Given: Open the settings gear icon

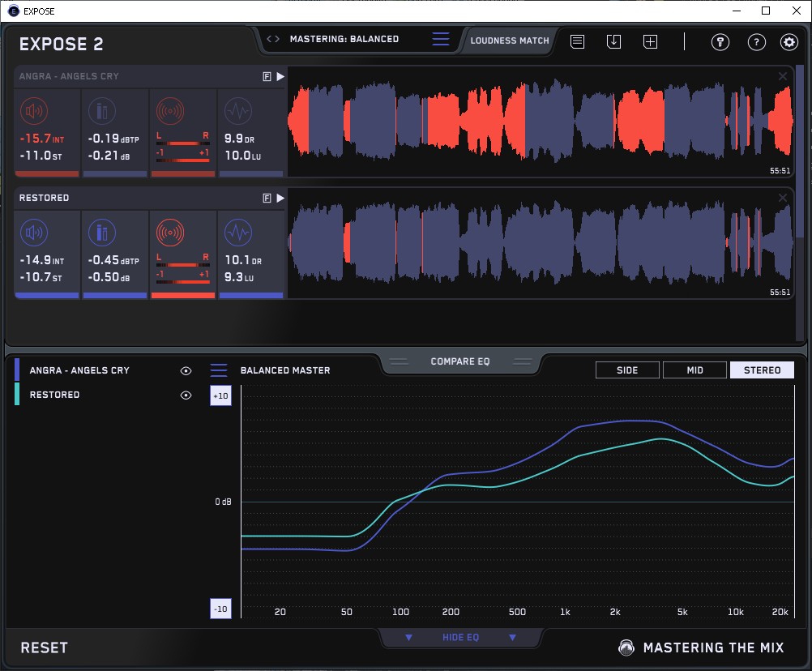Looking at the screenshot, I should 788,42.
